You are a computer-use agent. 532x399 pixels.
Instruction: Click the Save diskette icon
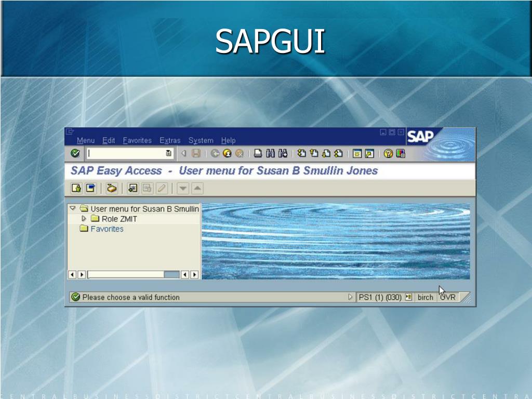coord(196,153)
